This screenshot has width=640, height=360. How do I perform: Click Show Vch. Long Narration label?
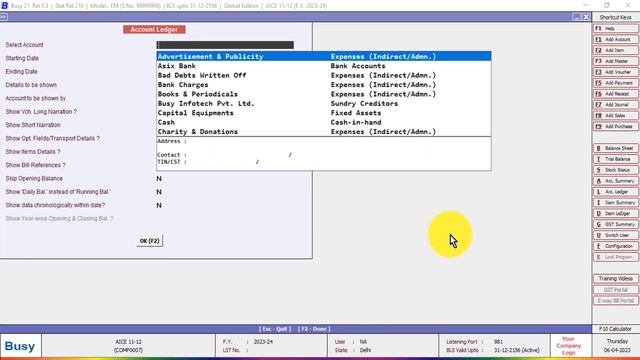coord(41,111)
